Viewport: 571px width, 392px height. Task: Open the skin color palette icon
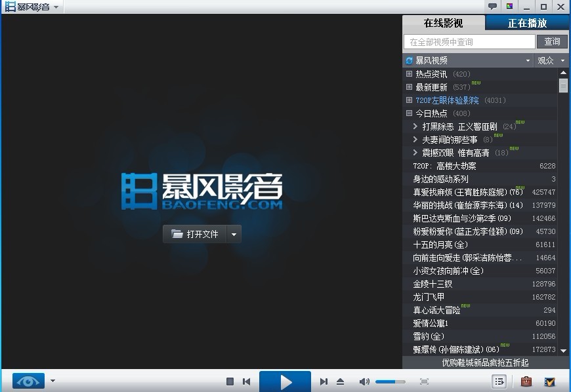[509, 7]
